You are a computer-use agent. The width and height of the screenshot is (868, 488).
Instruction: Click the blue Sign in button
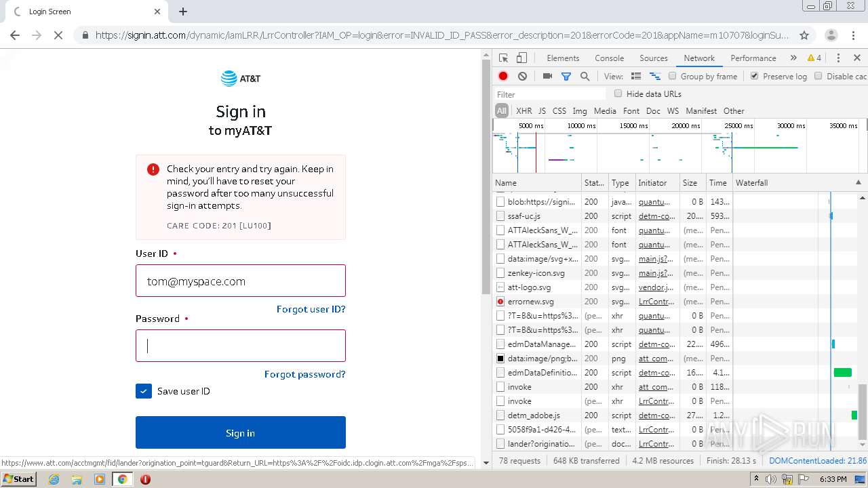point(241,432)
